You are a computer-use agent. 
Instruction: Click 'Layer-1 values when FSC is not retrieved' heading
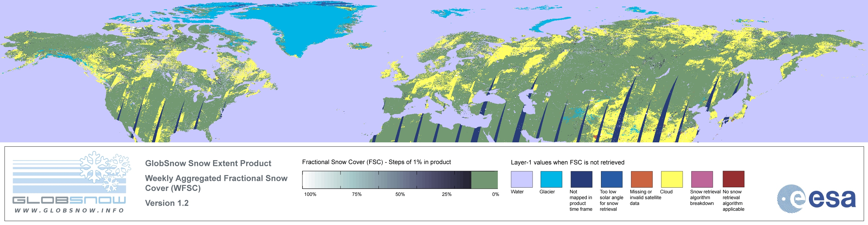point(568,162)
